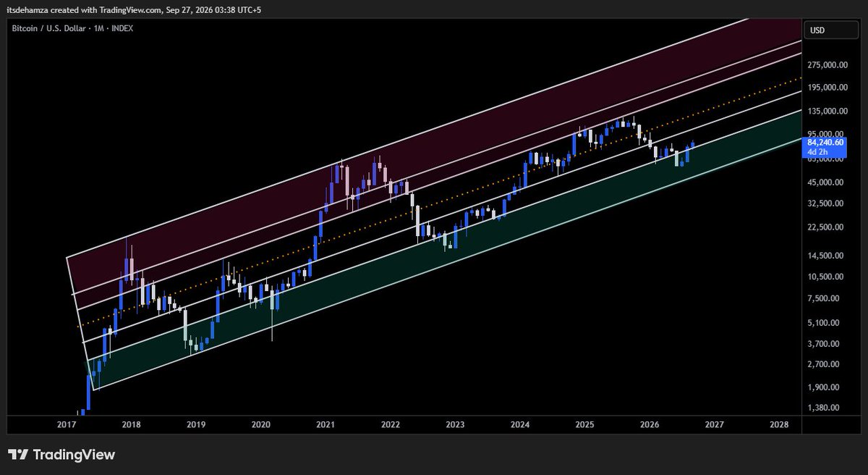Click the TradingView logo
Viewport: 868px width, 475px height.
(x=61, y=455)
